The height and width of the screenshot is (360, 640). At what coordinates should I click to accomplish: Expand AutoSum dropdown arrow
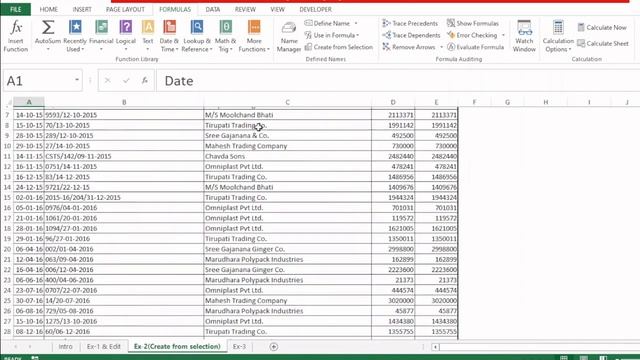pos(48,49)
